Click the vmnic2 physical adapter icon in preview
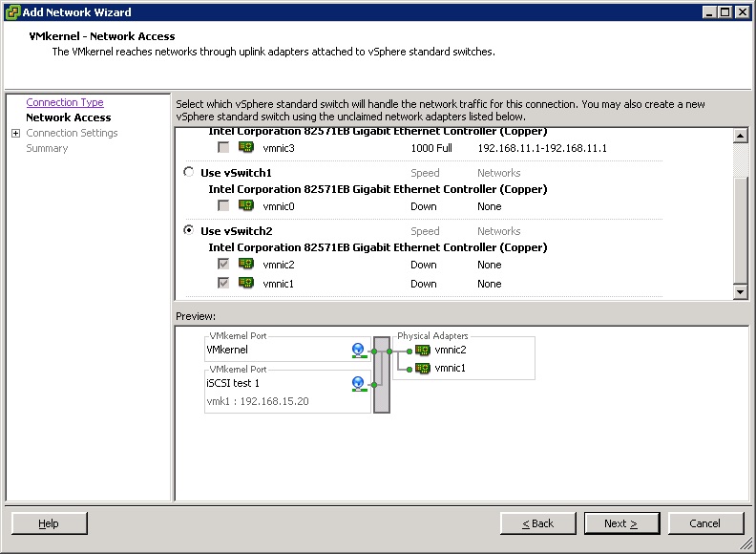This screenshot has width=756, height=554. point(423,351)
